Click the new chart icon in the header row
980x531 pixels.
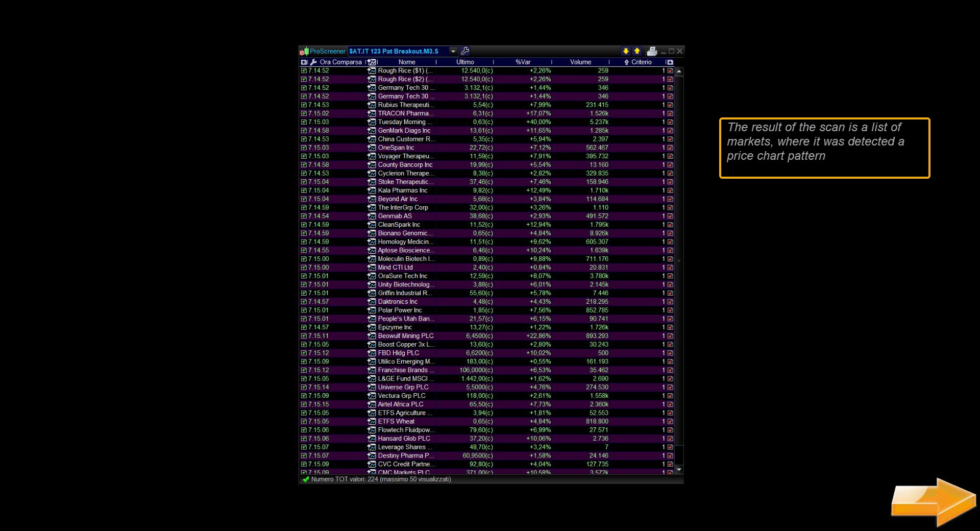[x=372, y=62]
